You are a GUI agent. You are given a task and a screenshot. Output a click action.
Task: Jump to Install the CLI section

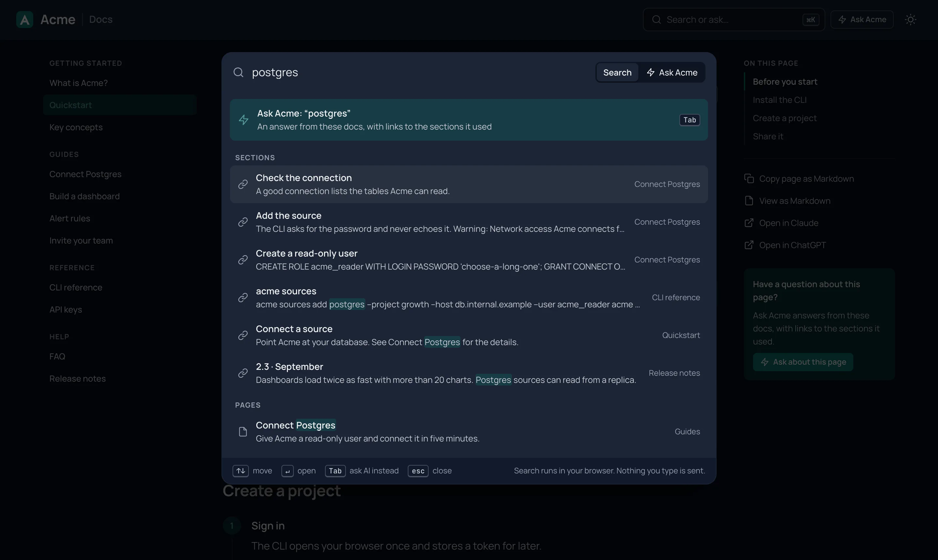[779, 100]
